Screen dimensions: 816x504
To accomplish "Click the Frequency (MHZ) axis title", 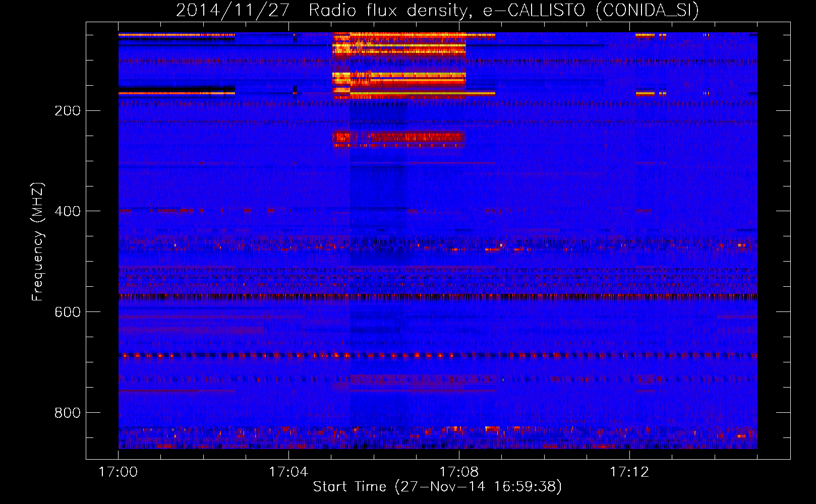I will (38, 241).
